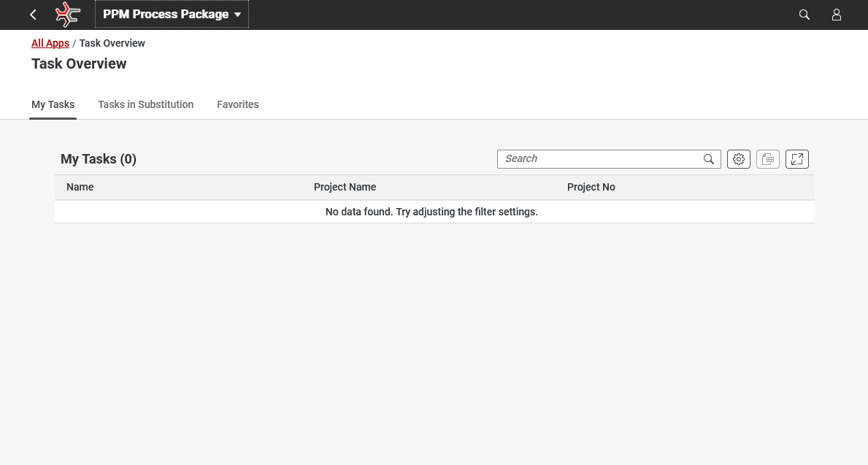Click the Project No column header

(591, 187)
